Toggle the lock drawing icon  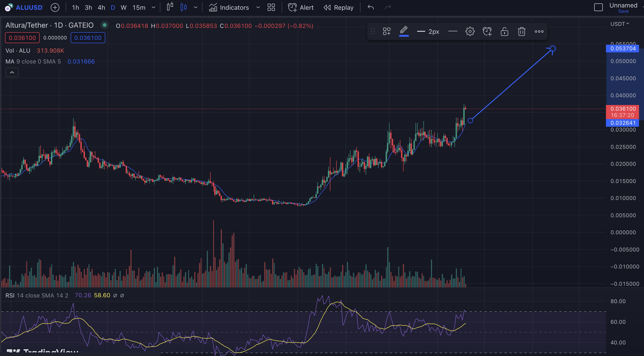click(504, 32)
